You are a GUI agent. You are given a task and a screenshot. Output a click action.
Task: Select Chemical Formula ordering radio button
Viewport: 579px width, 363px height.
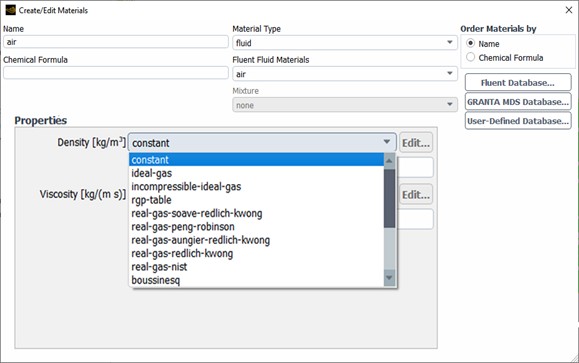[470, 57]
